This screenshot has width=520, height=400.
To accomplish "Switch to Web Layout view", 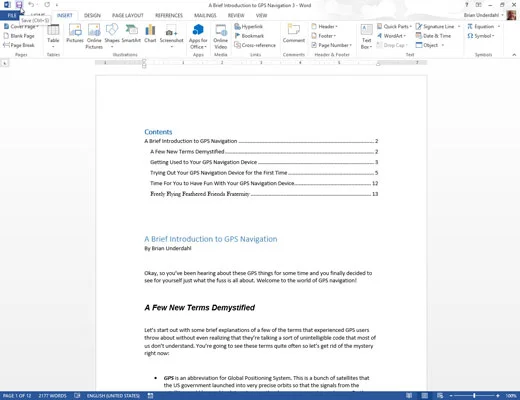I will (440, 396).
